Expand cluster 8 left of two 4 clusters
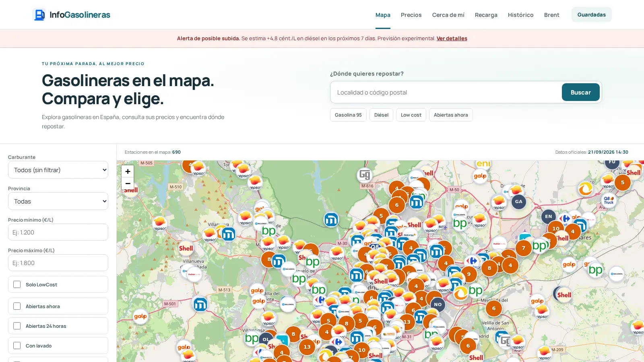Screen dimensions: 644x362 [x=489, y=268]
